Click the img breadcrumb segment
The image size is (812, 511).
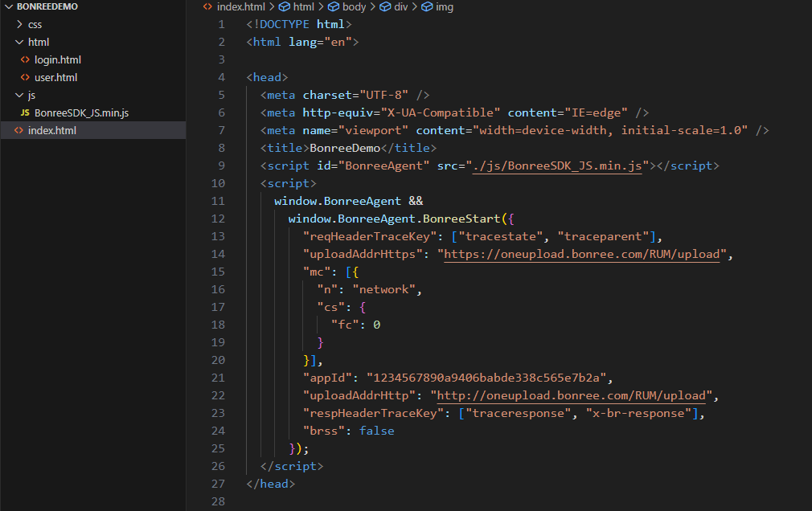[x=444, y=6]
